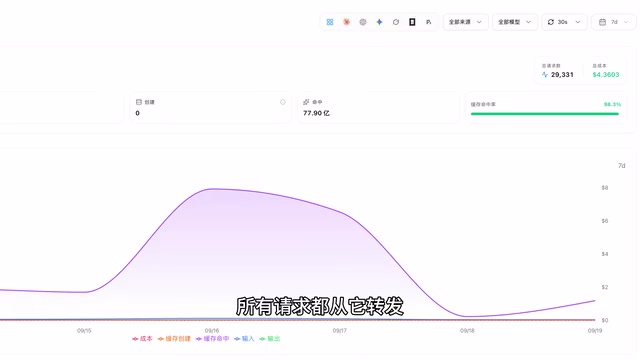Open the 30s refresh interval dropdown
640x360 pixels.
564,22
